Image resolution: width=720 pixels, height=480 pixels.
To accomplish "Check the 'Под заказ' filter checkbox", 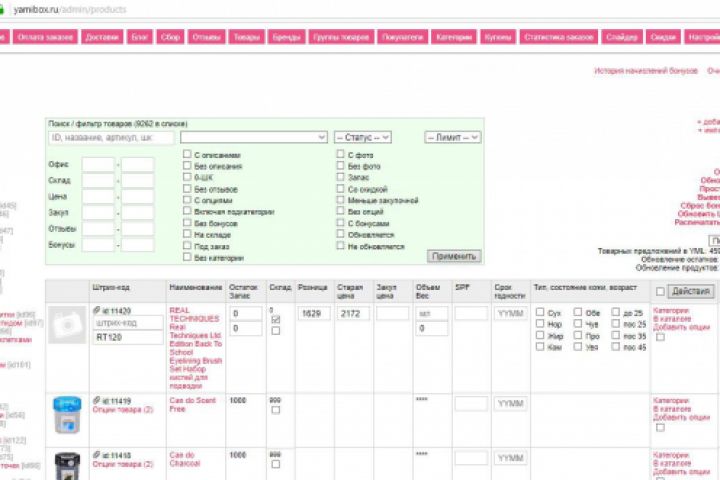I will 187,246.
